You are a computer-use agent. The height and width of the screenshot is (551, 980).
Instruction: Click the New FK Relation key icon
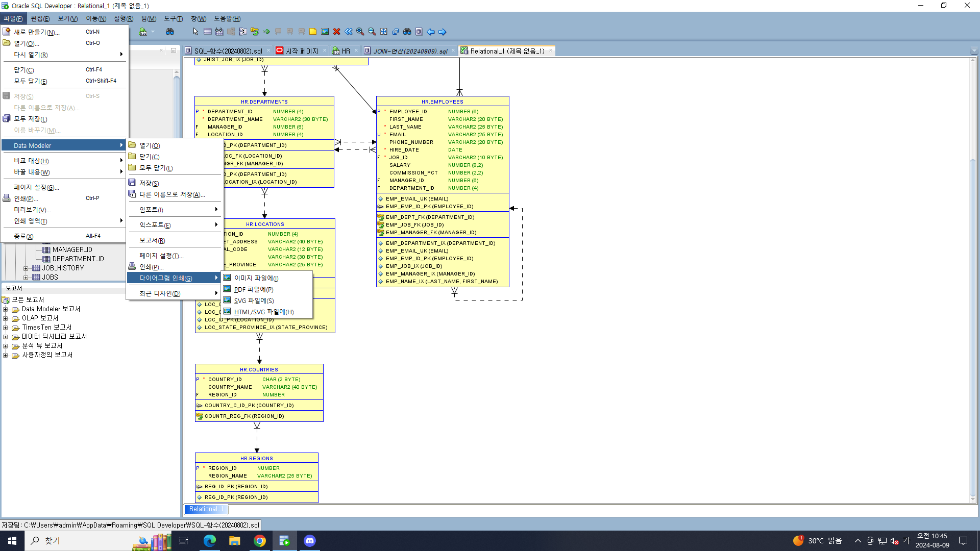tap(254, 32)
